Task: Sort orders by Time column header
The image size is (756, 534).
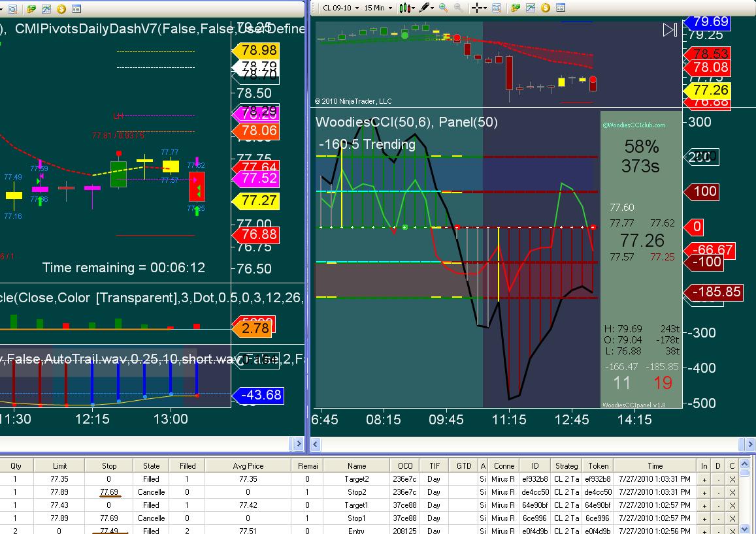Action: point(655,465)
